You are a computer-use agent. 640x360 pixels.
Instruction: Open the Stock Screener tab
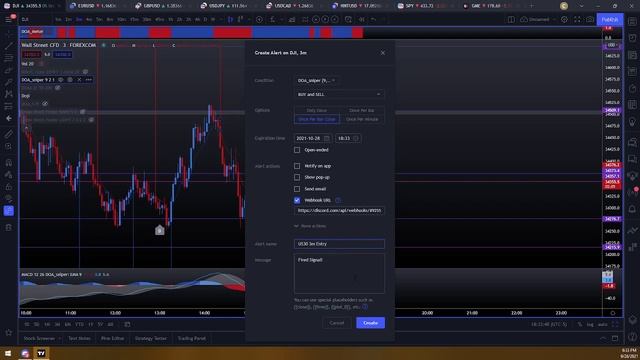coord(40,338)
